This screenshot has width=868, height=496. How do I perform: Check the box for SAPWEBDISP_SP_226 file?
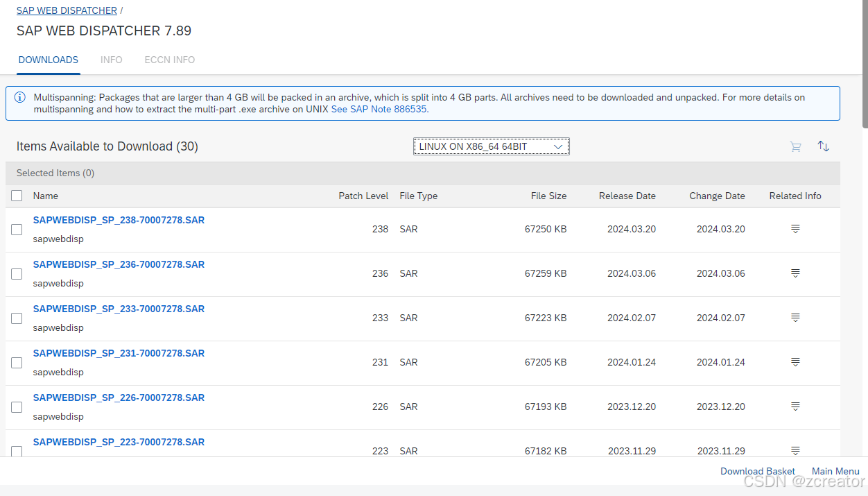[17, 407]
